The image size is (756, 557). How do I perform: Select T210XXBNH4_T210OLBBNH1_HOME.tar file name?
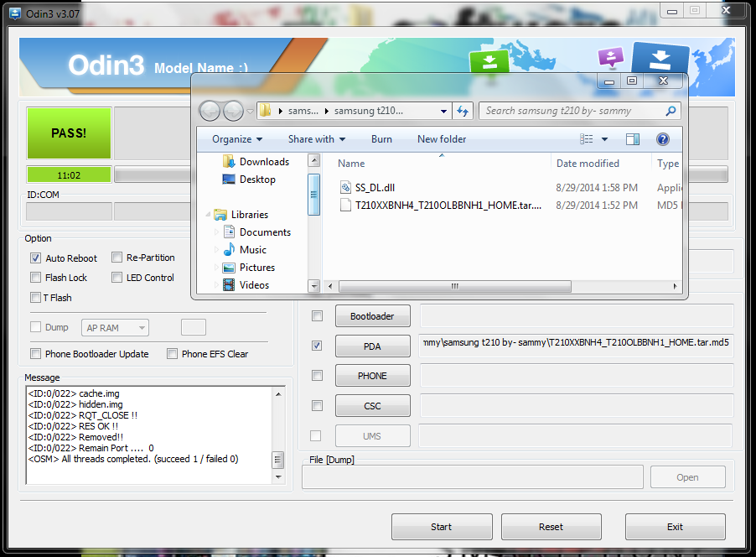coord(448,206)
